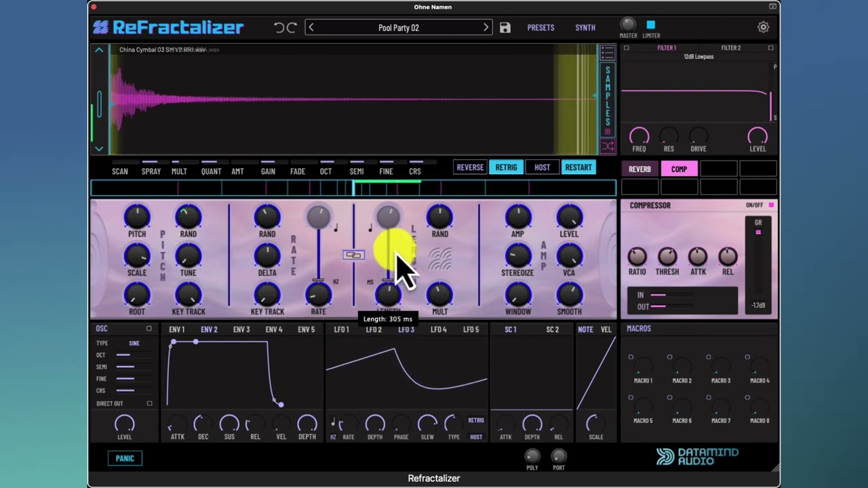Screen dimensions: 868x488
Task: Click the STEREOIZE knob
Action: pyautogui.click(x=517, y=256)
